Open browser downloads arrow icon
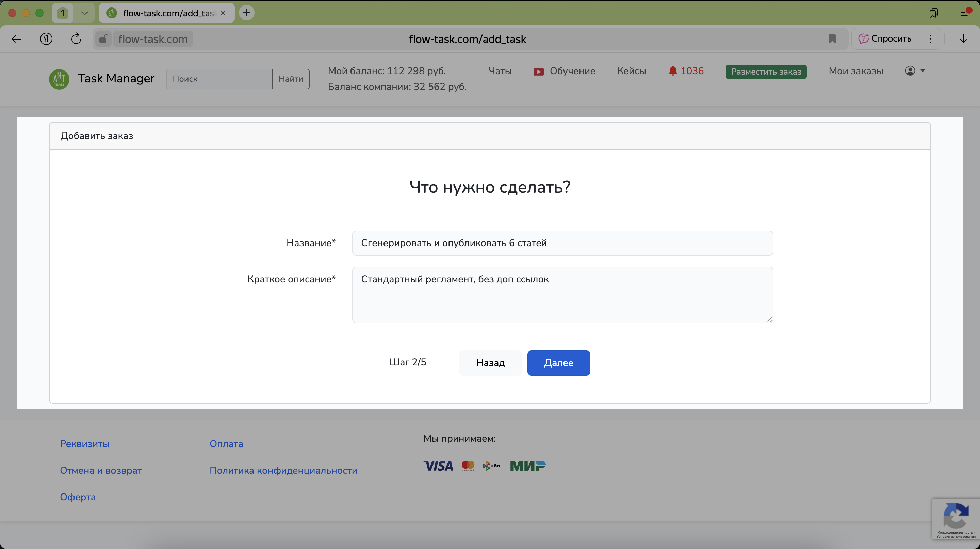980x549 pixels. pyautogui.click(x=963, y=39)
